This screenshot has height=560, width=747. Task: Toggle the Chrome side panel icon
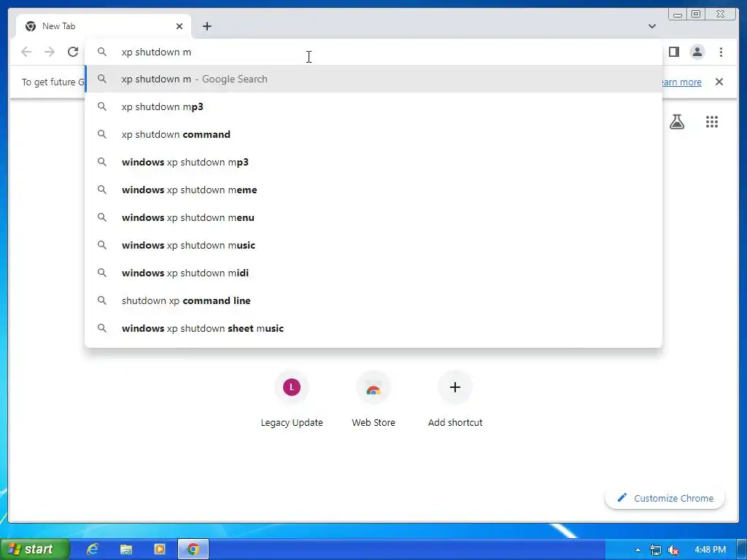point(673,52)
